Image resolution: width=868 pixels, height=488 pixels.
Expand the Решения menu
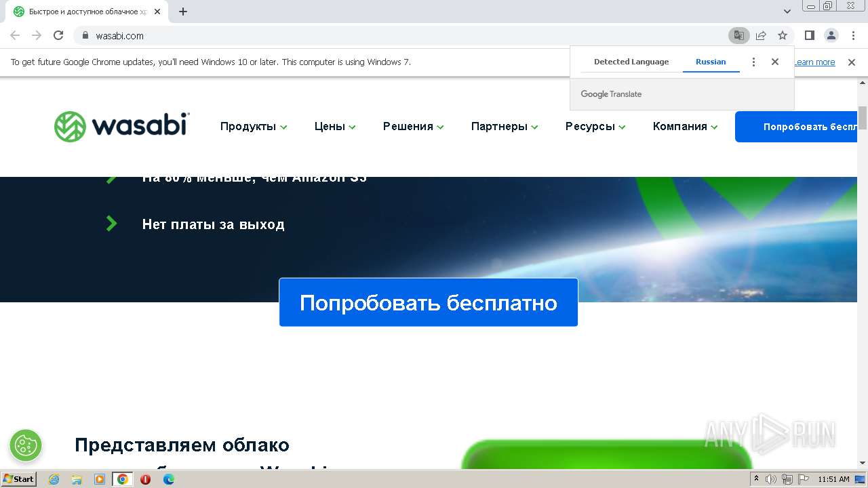(x=414, y=127)
